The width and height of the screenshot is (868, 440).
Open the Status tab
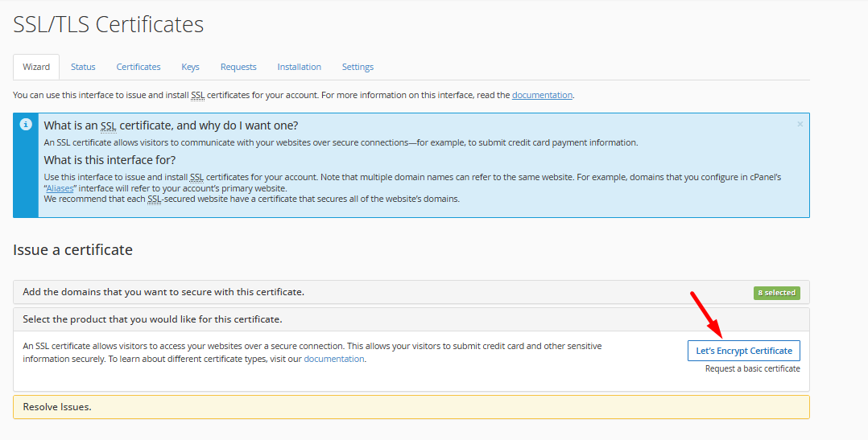click(83, 67)
